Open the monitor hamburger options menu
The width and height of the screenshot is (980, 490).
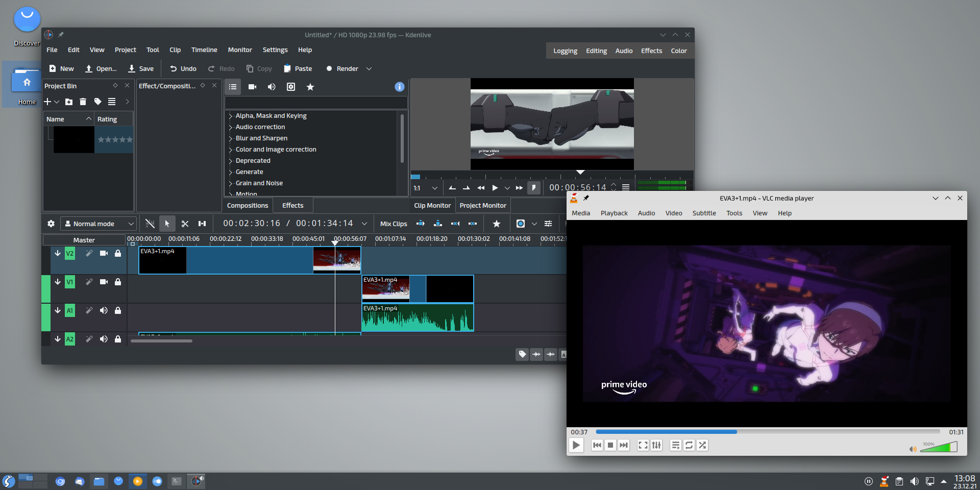click(626, 188)
